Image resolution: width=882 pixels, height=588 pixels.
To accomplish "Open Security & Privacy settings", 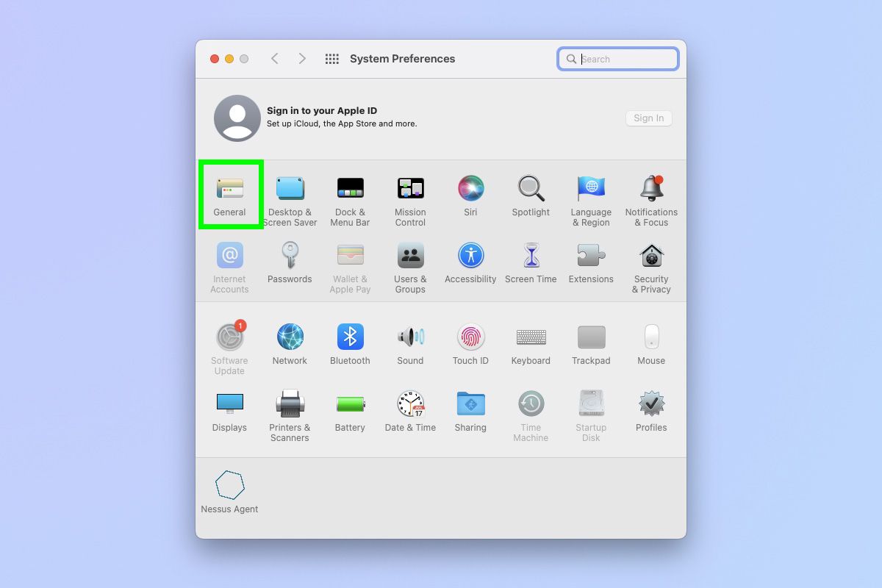I will click(651, 257).
